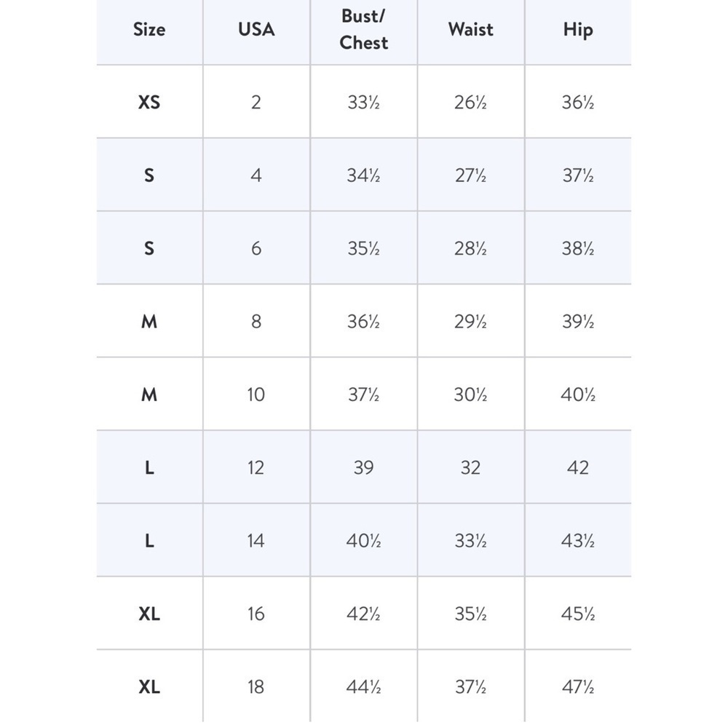
Task: Click USA size 2 cell
Action: pos(256,102)
